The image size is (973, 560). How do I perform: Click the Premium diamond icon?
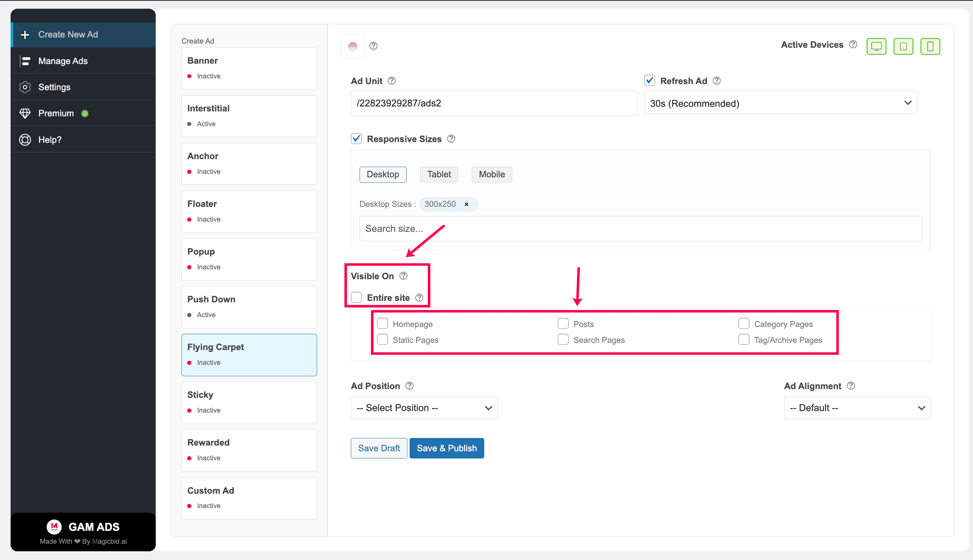[x=25, y=113]
